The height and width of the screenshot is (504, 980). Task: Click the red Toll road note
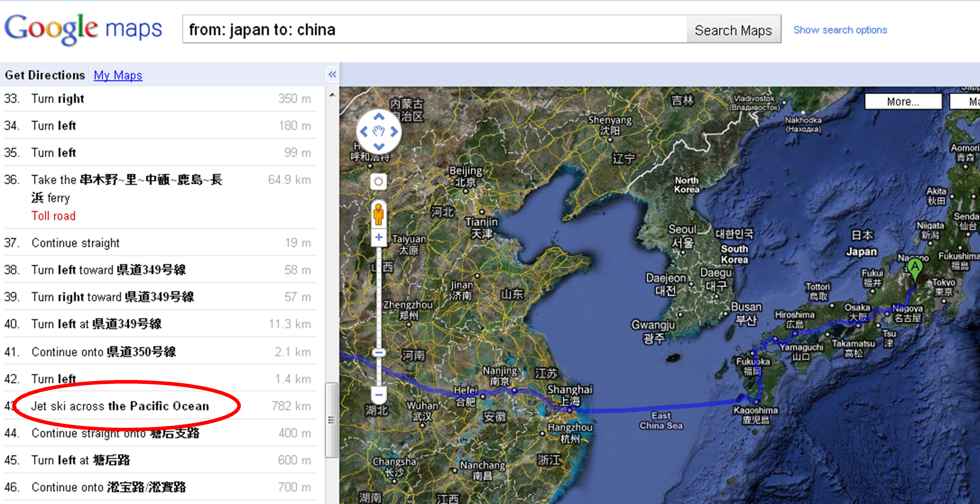pyautogui.click(x=54, y=216)
